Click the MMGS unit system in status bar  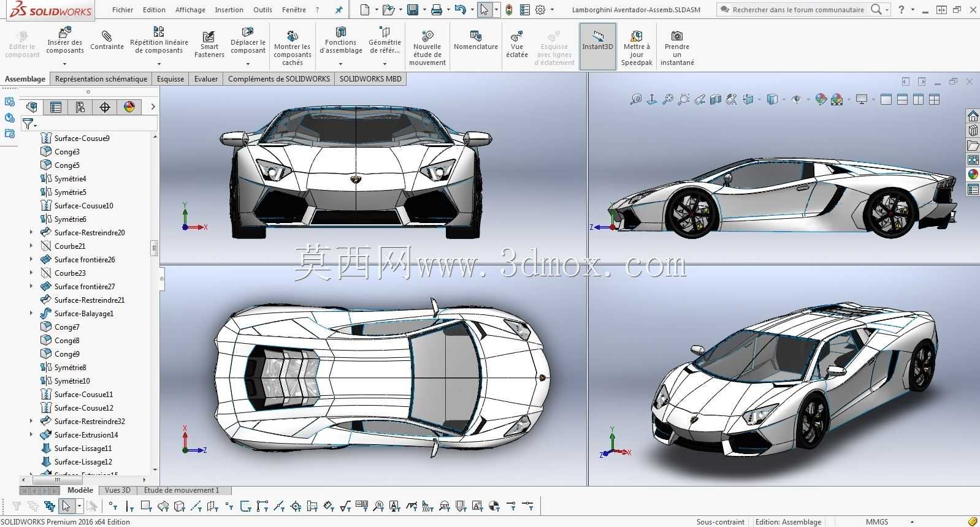[x=877, y=522]
